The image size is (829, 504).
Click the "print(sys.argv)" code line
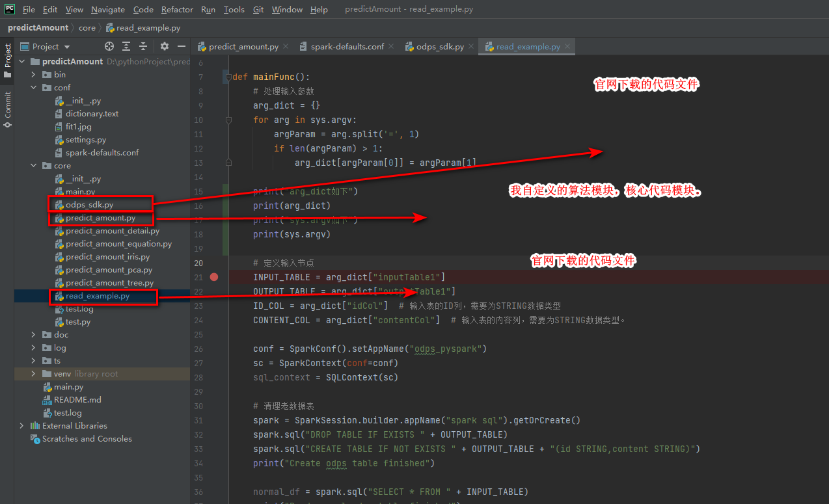(x=292, y=234)
